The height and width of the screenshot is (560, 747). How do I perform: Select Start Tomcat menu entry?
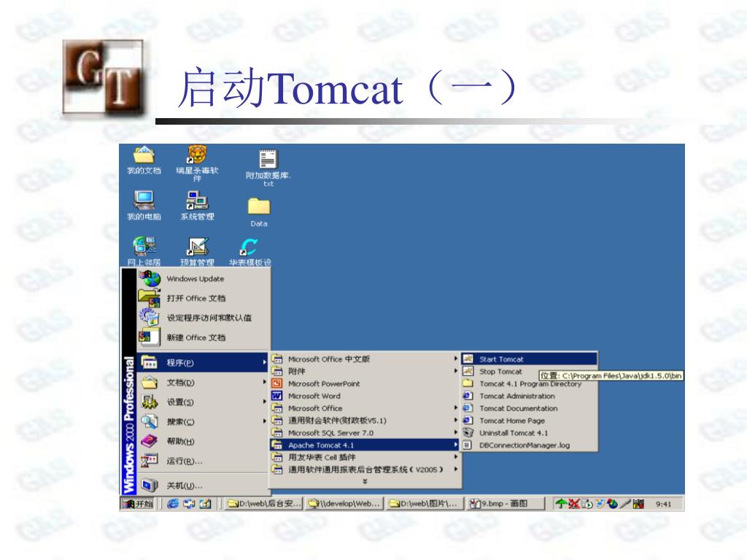coord(529,359)
